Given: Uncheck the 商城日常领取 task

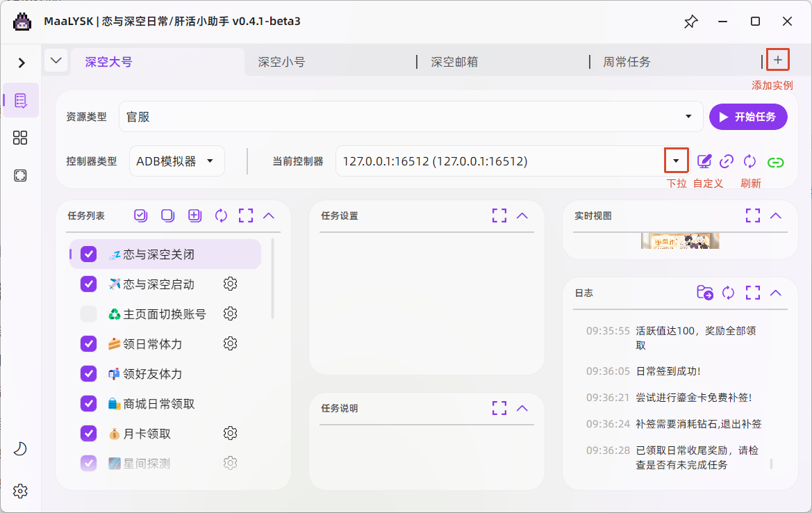Looking at the screenshot, I should [88, 403].
